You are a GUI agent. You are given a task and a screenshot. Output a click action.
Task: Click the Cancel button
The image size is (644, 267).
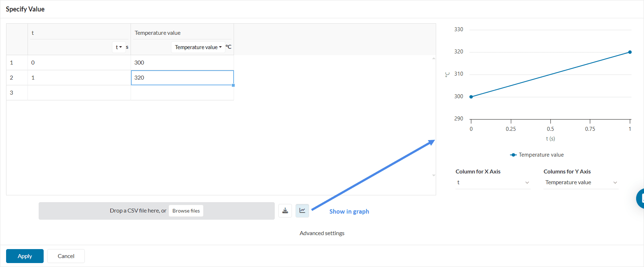click(66, 256)
